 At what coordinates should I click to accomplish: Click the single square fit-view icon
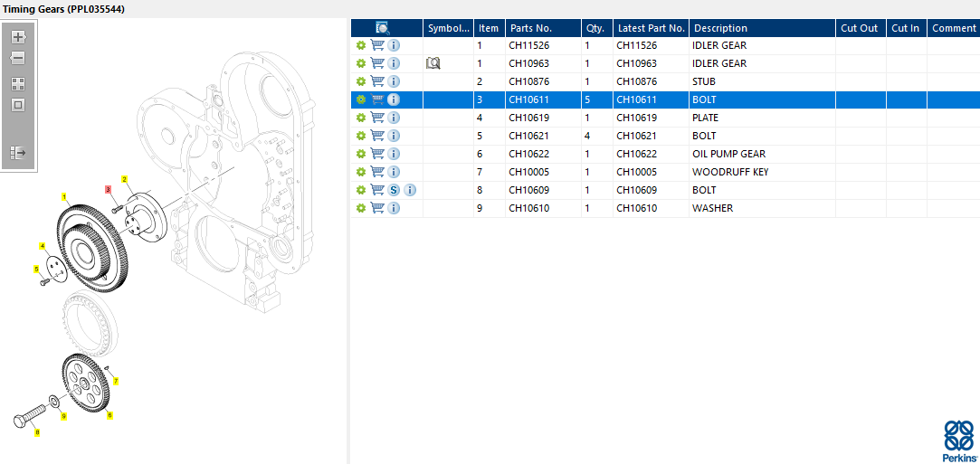18,105
